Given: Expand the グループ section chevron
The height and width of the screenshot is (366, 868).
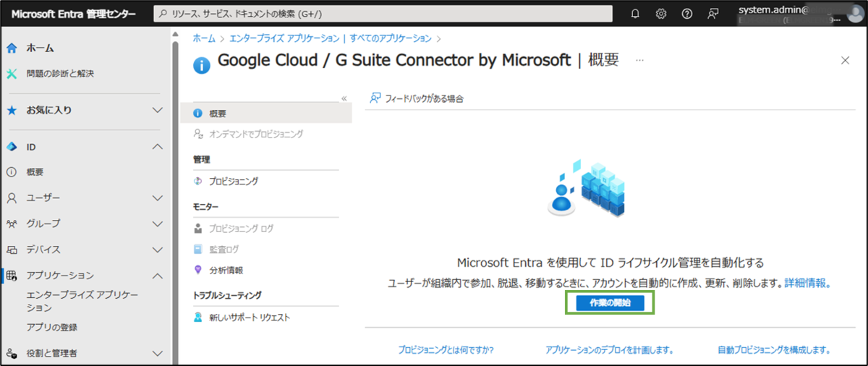Looking at the screenshot, I should pyautogui.click(x=158, y=224).
